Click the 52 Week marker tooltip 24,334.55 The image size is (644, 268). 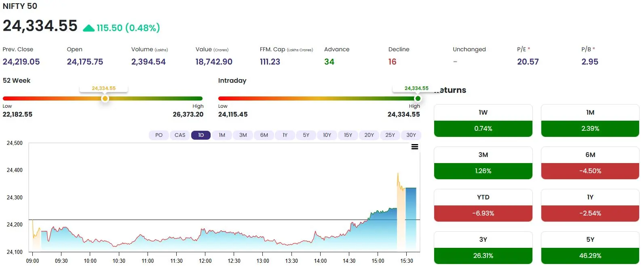103,88
